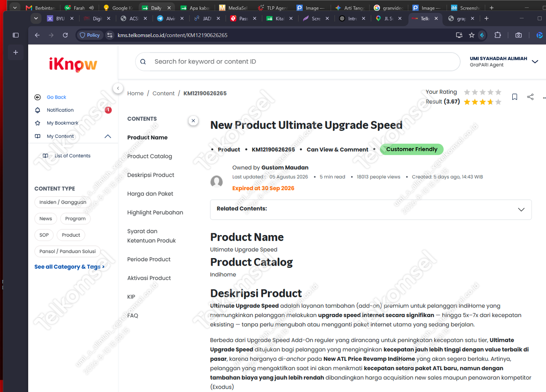This screenshot has height=392, width=546.
Task: Click the magnifier icon in the search box
Action: pos(143,61)
